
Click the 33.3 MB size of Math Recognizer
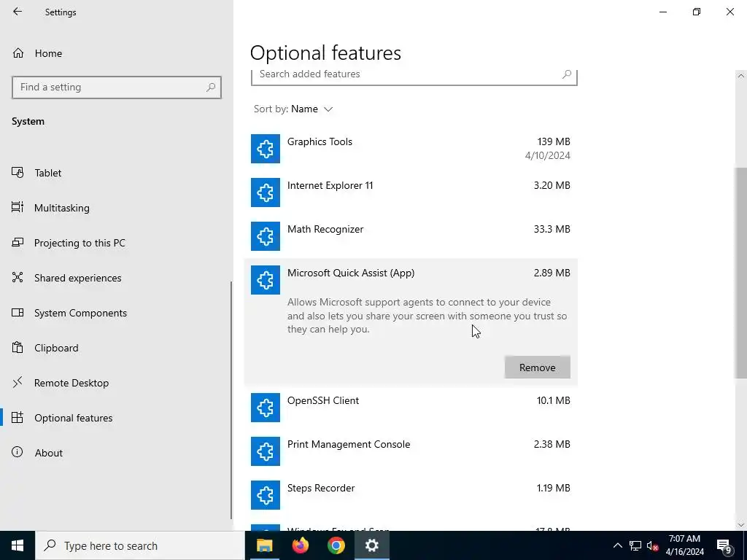click(552, 229)
